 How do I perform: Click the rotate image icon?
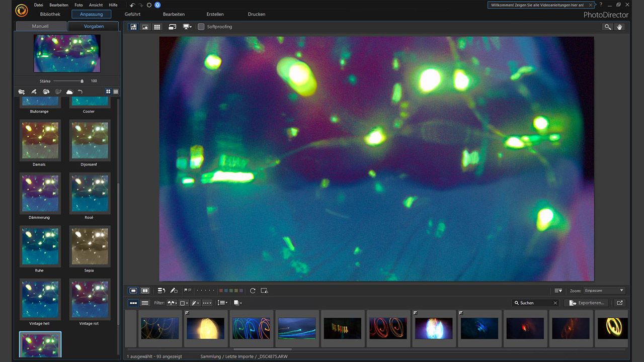[x=253, y=291]
